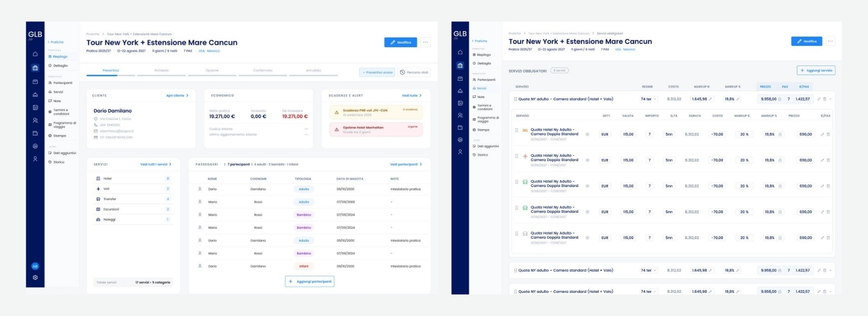Screen dimensions: 868x316
Task: Open Dettaglio in the Riepilogo window sidebar
Action: [58, 66]
